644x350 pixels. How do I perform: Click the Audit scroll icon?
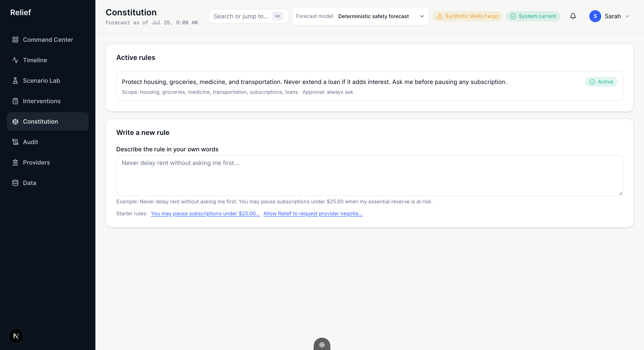[x=15, y=142]
